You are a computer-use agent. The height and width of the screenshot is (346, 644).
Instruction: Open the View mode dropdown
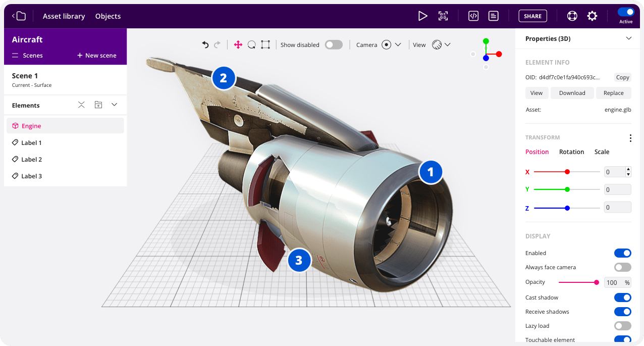(x=441, y=45)
